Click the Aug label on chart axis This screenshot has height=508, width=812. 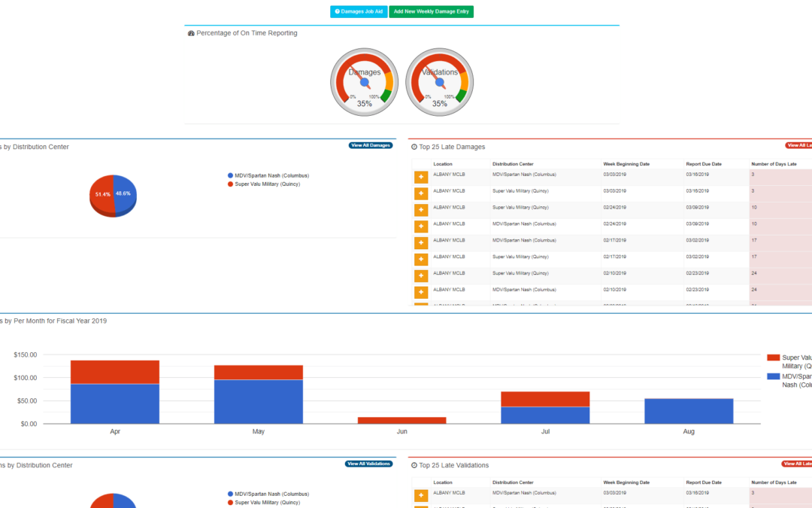689,431
